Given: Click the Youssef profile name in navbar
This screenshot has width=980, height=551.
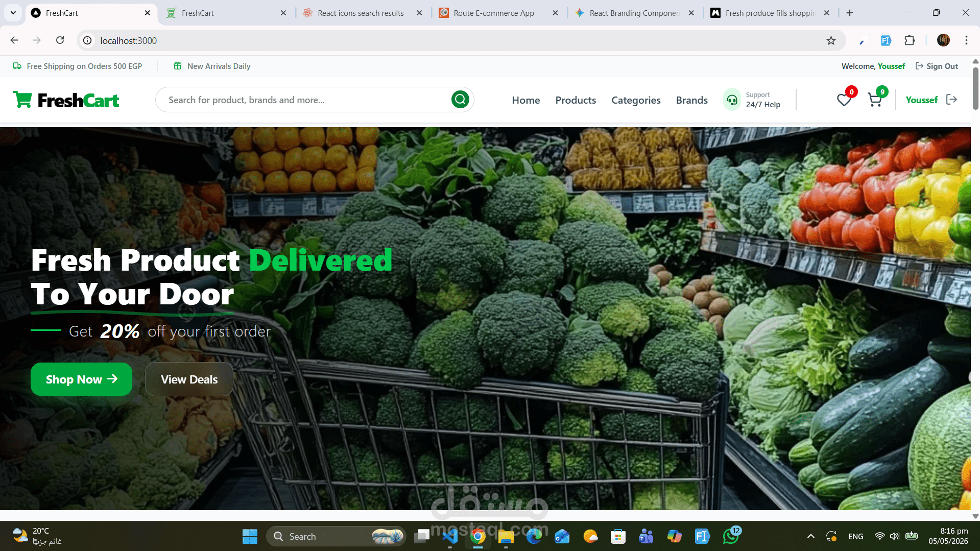Looking at the screenshot, I should (x=921, y=100).
